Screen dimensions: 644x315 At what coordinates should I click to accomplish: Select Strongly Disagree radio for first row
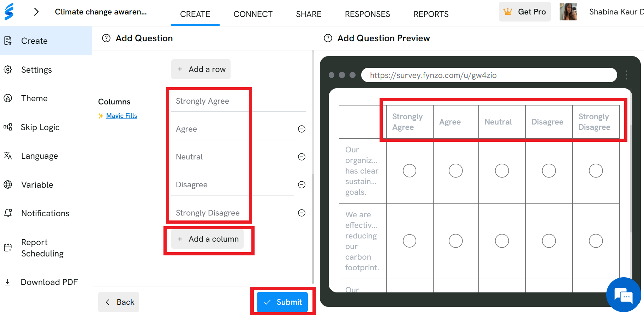click(x=596, y=171)
